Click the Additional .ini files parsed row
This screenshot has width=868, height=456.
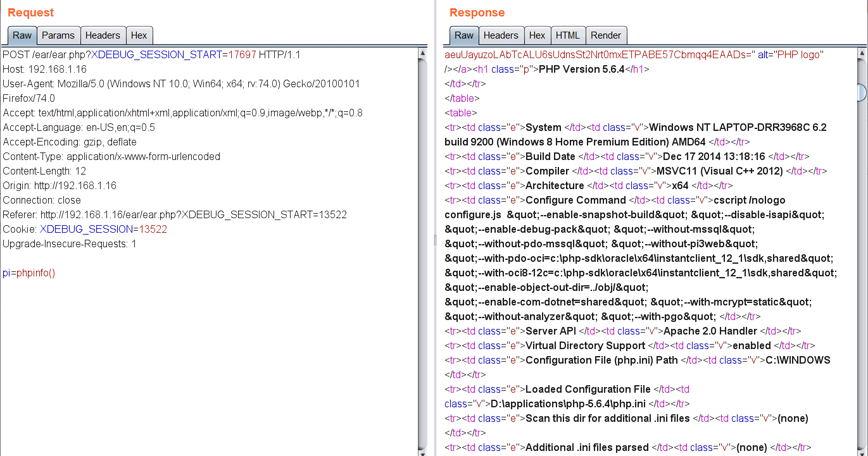coord(628,447)
